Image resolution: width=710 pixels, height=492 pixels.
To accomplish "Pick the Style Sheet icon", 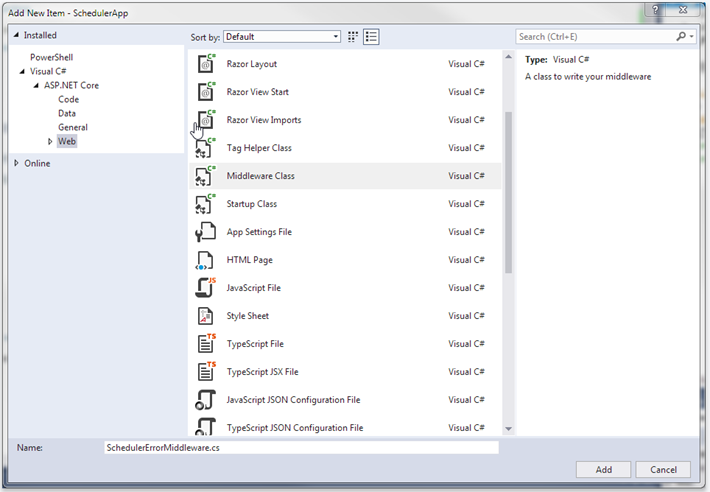I will [206, 316].
